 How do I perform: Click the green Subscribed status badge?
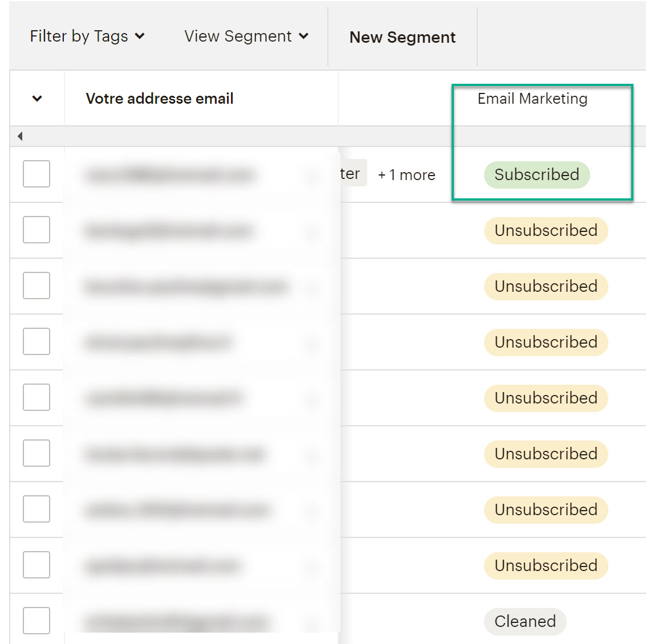click(x=537, y=174)
